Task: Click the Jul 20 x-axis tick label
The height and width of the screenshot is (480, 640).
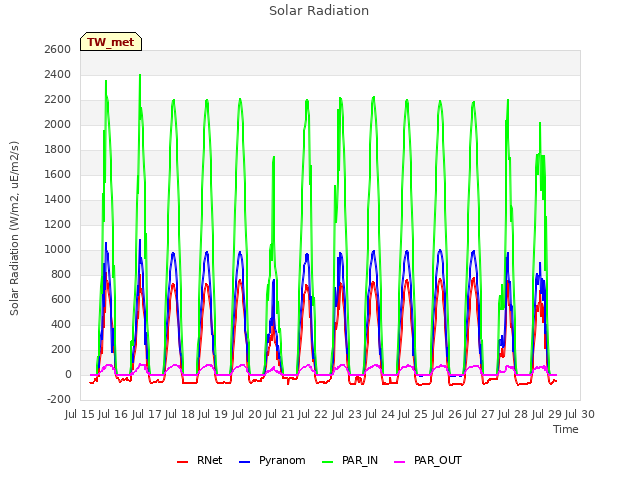Action: (x=247, y=414)
